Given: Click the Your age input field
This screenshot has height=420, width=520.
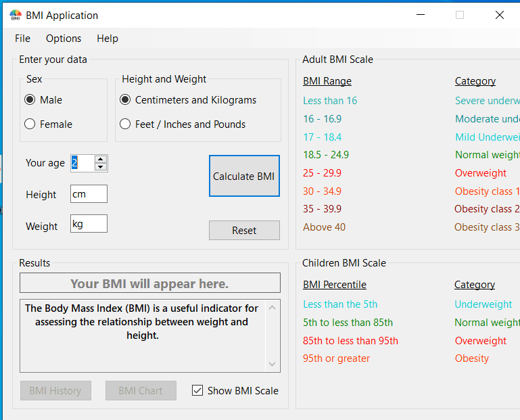Looking at the screenshot, I should pyautogui.click(x=82, y=163).
